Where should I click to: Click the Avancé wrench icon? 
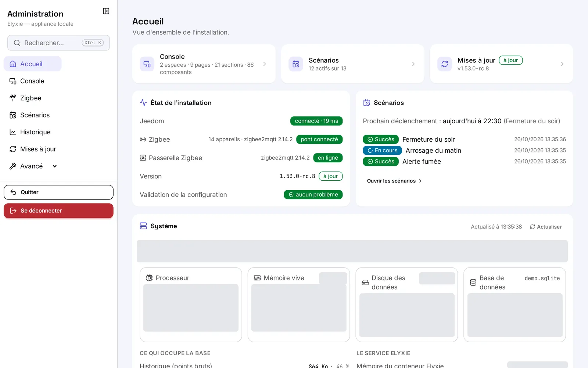point(13,166)
